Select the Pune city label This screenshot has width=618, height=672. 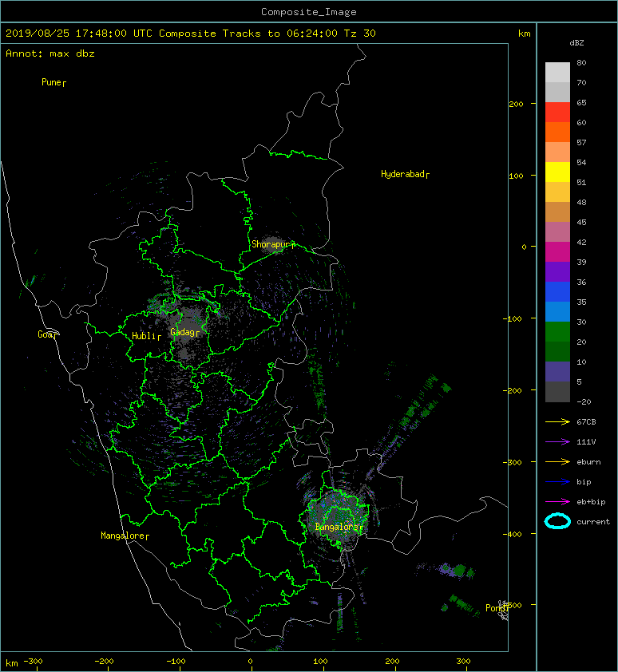coord(53,82)
